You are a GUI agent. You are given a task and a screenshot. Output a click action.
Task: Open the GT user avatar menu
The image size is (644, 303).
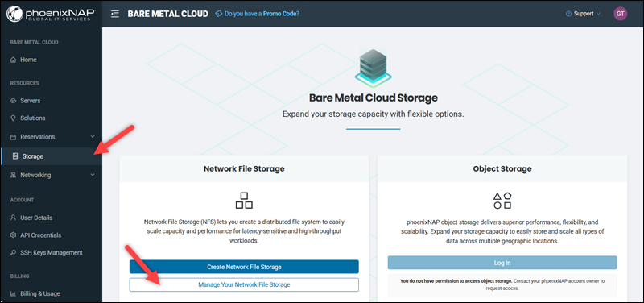pyautogui.click(x=620, y=14)
